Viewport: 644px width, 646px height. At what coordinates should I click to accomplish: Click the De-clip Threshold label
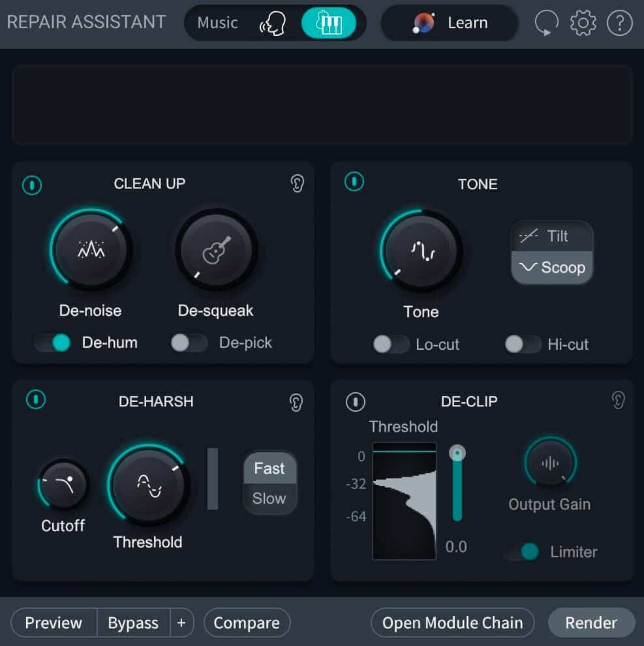(403, 427)
